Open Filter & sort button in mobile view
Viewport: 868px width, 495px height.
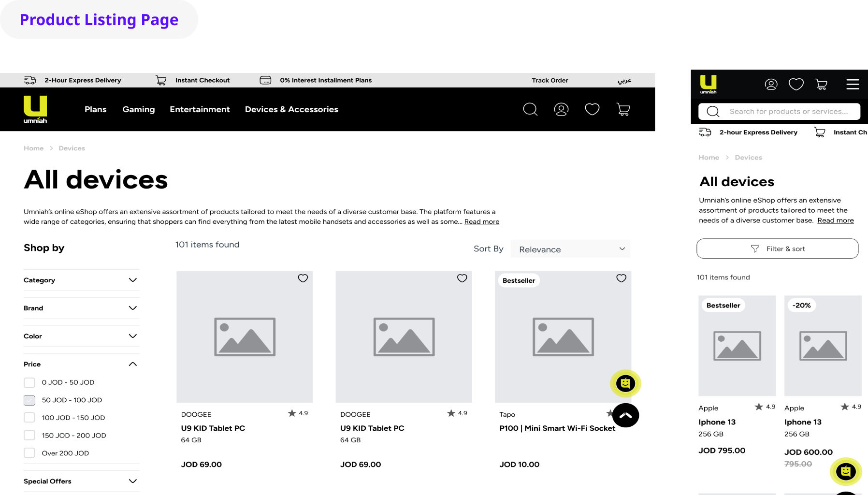778,248
